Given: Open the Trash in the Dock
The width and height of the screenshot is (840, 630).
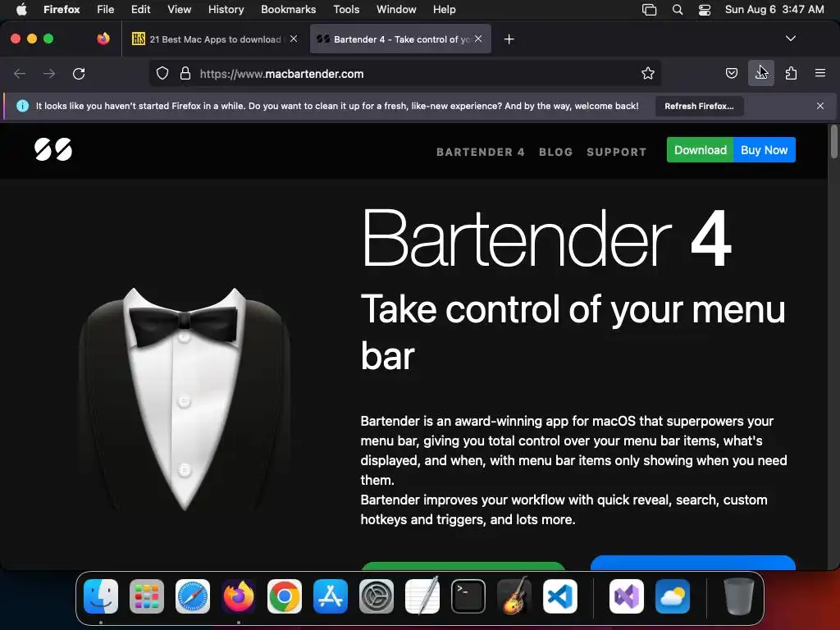Looking at the screenshot, I should point(739,596).
